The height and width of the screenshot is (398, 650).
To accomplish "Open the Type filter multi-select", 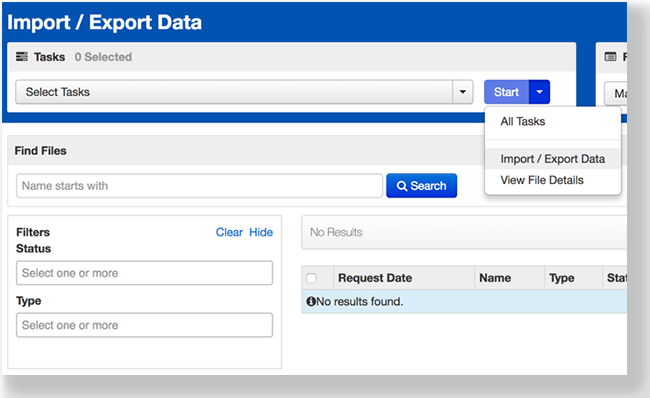I will [144, 325].
